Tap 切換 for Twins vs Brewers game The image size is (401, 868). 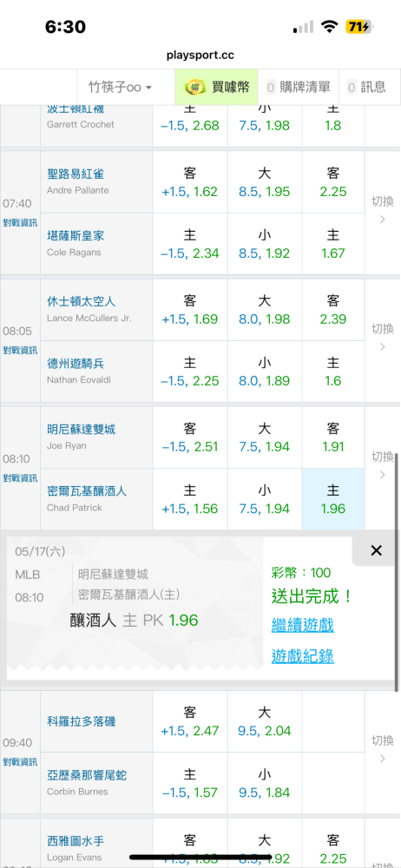382,465
